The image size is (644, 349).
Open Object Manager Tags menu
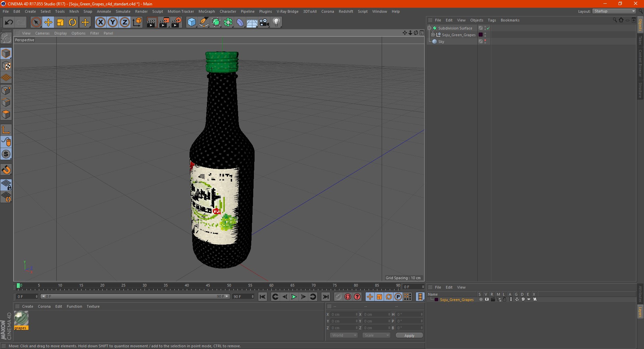[492, 20]
